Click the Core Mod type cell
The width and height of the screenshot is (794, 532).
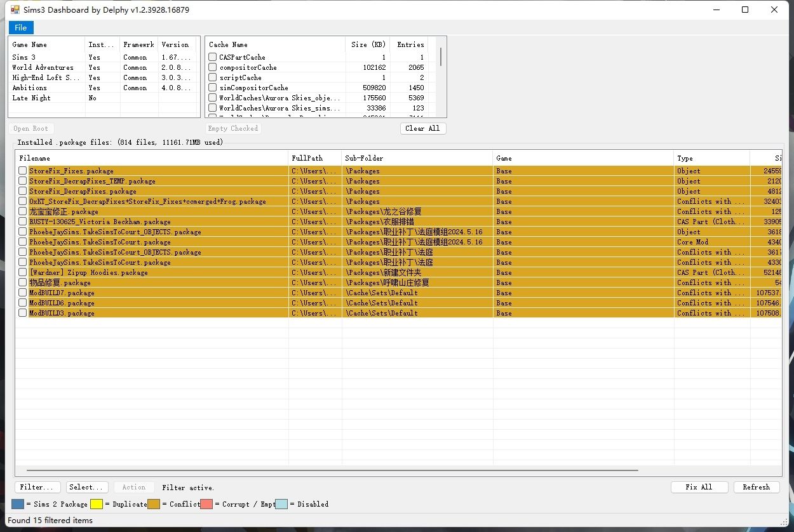point(712,242)
